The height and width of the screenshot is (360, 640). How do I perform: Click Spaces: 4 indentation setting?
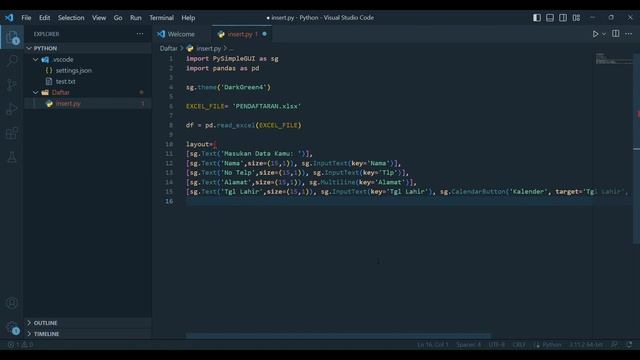click(x=468, y=345)
